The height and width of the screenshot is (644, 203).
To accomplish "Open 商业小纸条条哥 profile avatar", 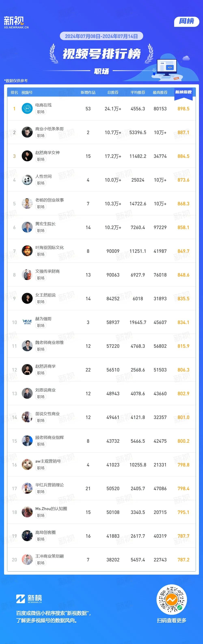I will coord(27,132).
